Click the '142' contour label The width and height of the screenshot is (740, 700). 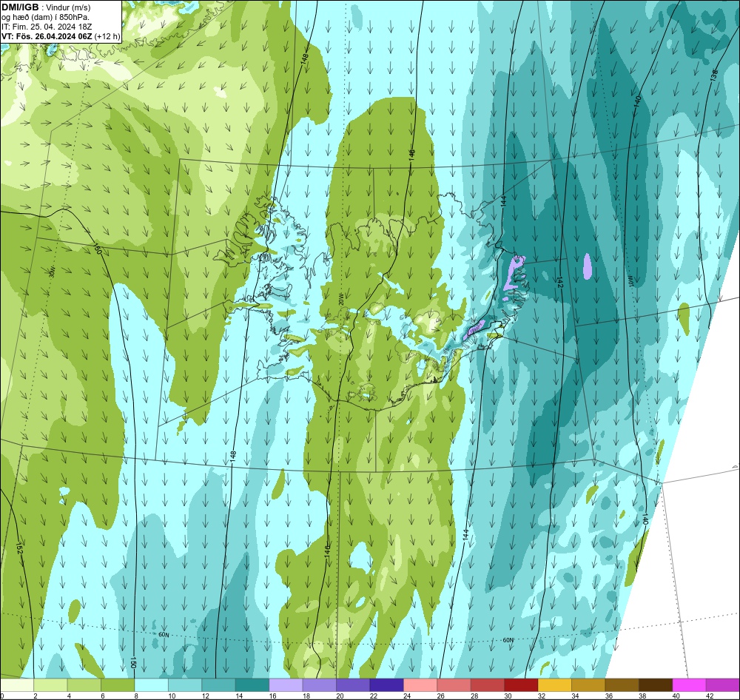560,283
